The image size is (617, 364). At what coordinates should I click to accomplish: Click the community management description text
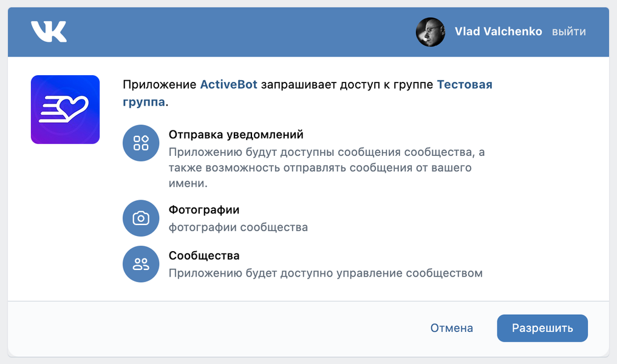point(326,273)
